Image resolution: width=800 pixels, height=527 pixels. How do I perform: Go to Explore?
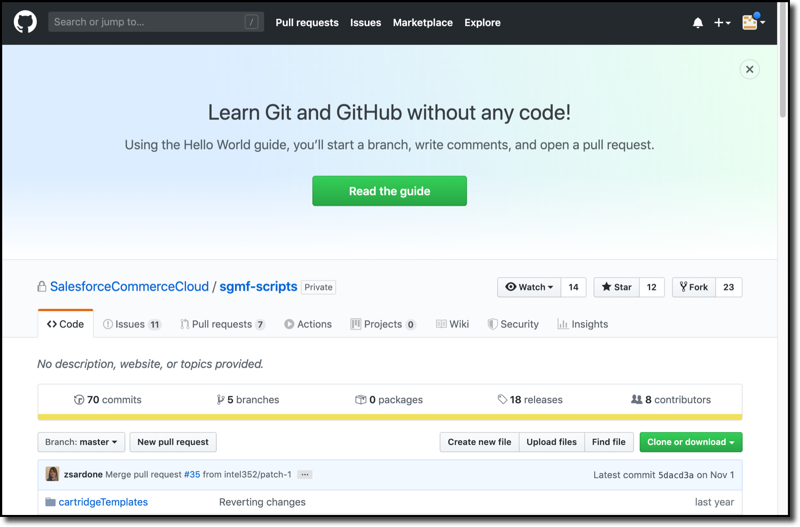482,22
